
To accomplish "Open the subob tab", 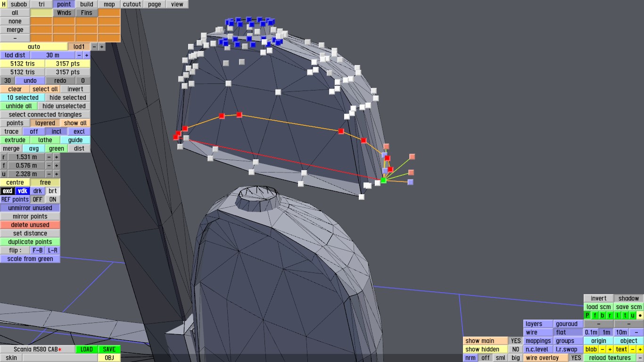I will (x=19, y=4).
